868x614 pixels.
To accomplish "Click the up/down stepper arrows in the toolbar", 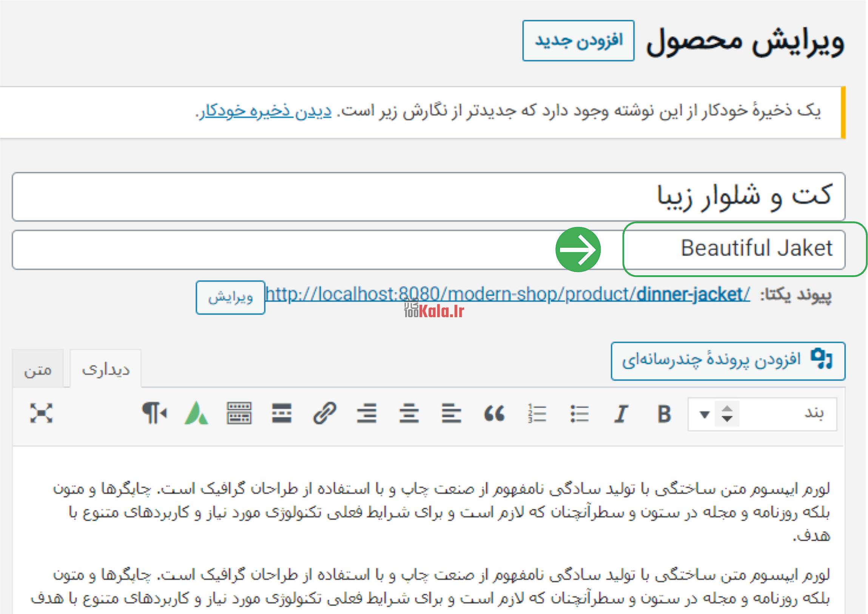I will [x=727, y=414].
